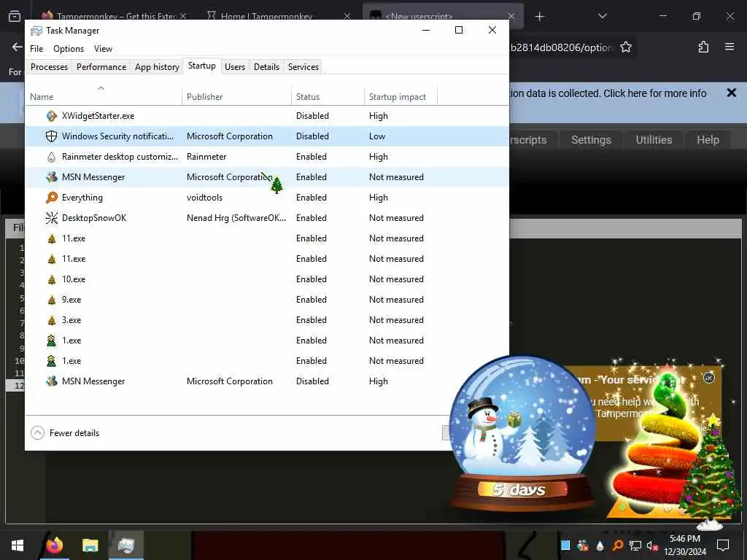Screen dimensions: 747x560
Task: Bookmark this page with the star icon
Action: (x=625, y=47)
